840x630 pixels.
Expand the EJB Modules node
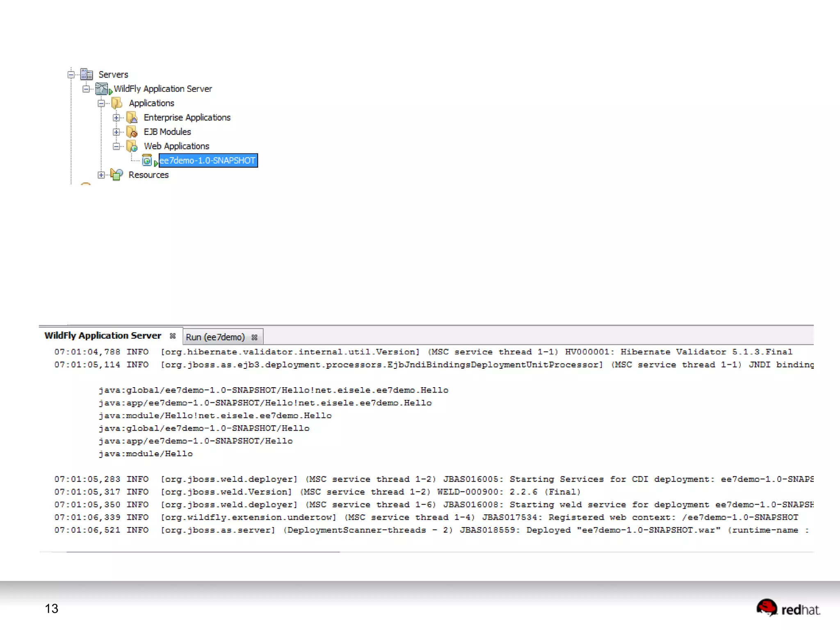point(116,132)
